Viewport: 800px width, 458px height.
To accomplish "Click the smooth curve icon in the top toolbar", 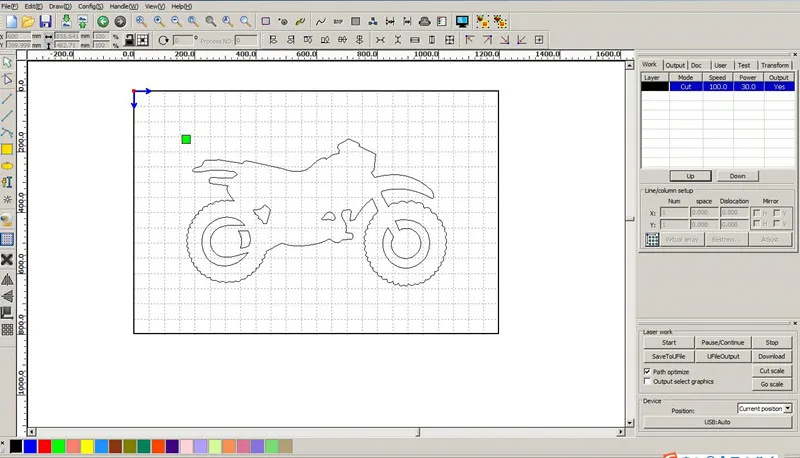I will pos(320,21).
